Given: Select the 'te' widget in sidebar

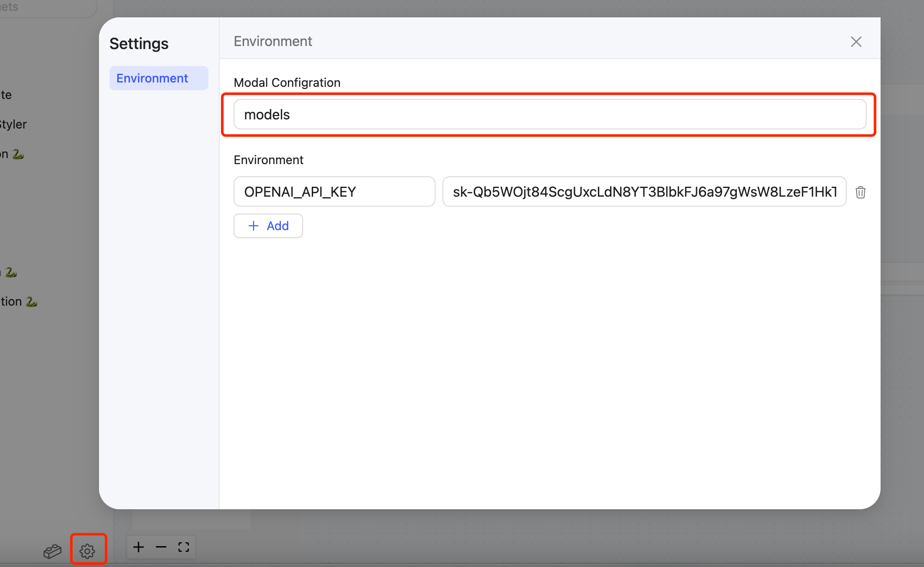Looking at the screenshot, I should pos(6,95).
